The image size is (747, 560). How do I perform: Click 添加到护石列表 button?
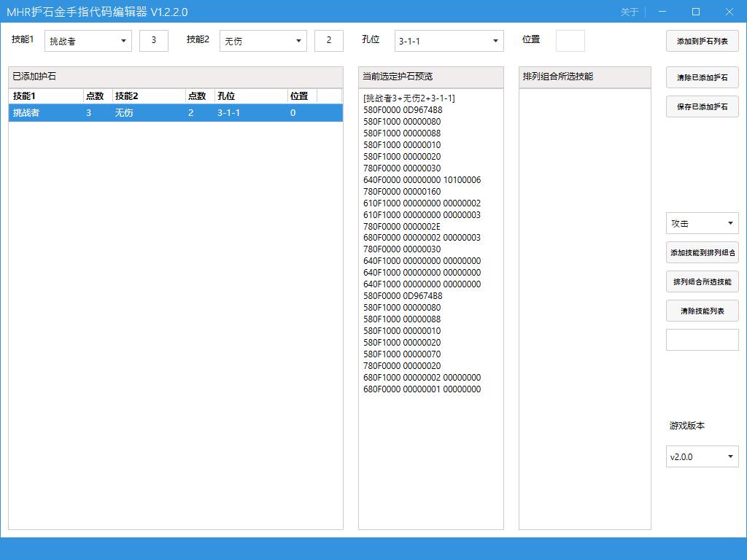click(x=702, y=41)
